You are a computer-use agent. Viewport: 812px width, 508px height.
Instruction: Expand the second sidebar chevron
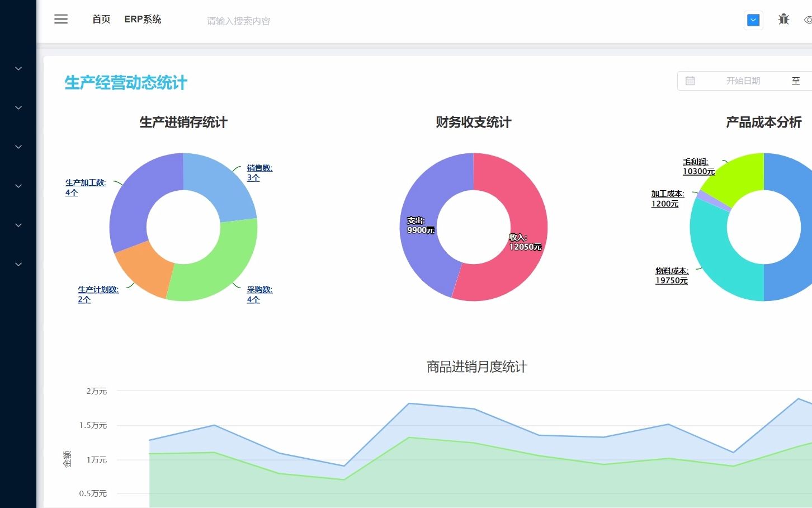click(18, 107)
